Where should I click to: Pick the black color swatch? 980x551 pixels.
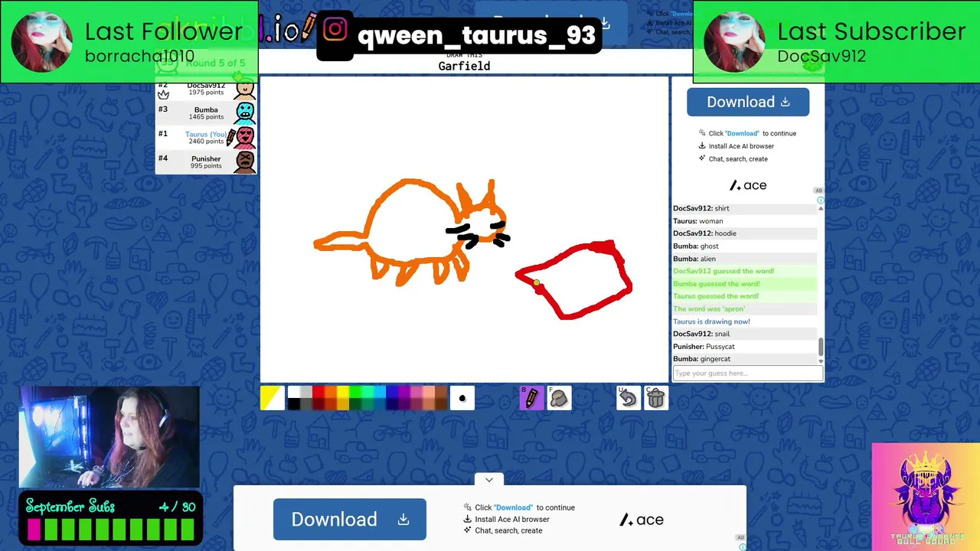[x=294, y=404]
